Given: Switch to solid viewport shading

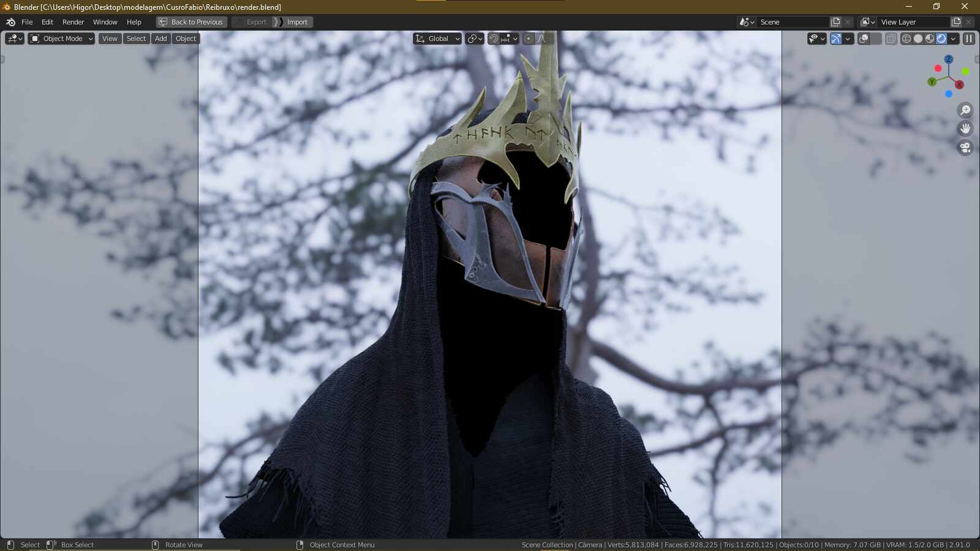Looking at the screenshot, I should [x=918, y=39].
